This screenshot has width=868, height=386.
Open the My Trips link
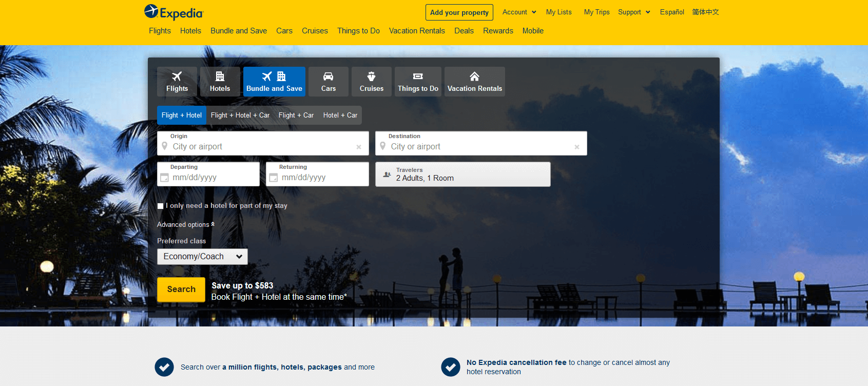(596, 12)
